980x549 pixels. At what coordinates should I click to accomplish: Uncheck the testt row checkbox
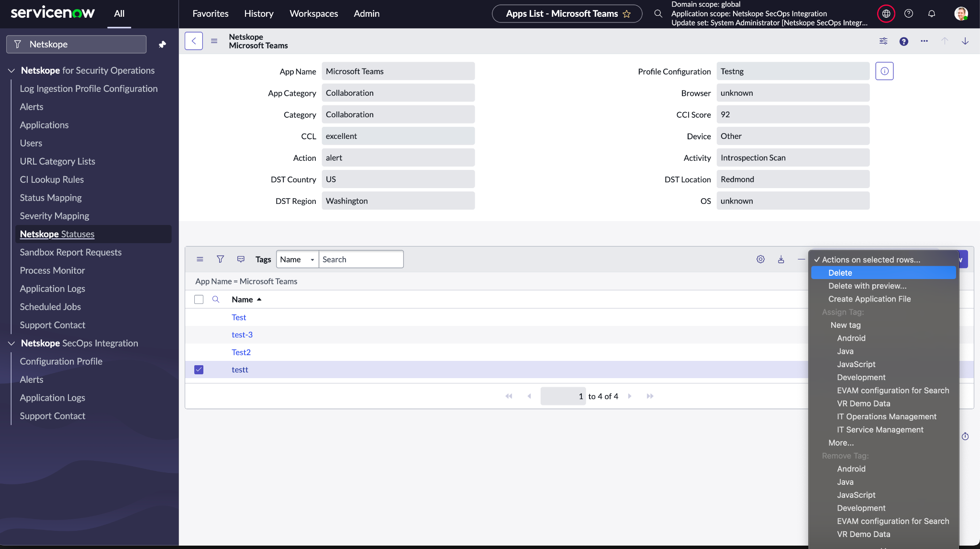click(199, 370)
